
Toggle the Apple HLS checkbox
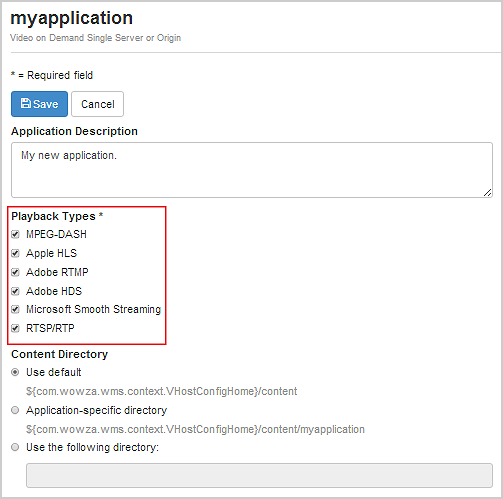(x=15, y=253)
